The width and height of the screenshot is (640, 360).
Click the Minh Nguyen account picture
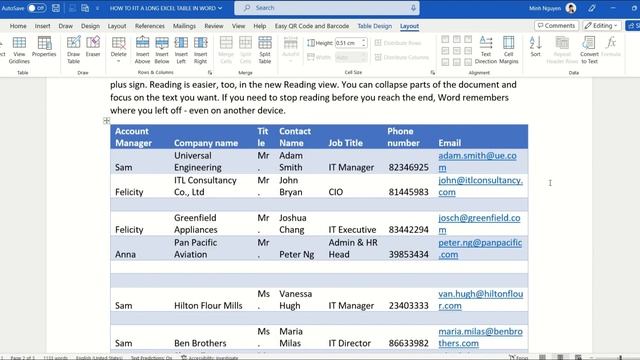[571, 8]
